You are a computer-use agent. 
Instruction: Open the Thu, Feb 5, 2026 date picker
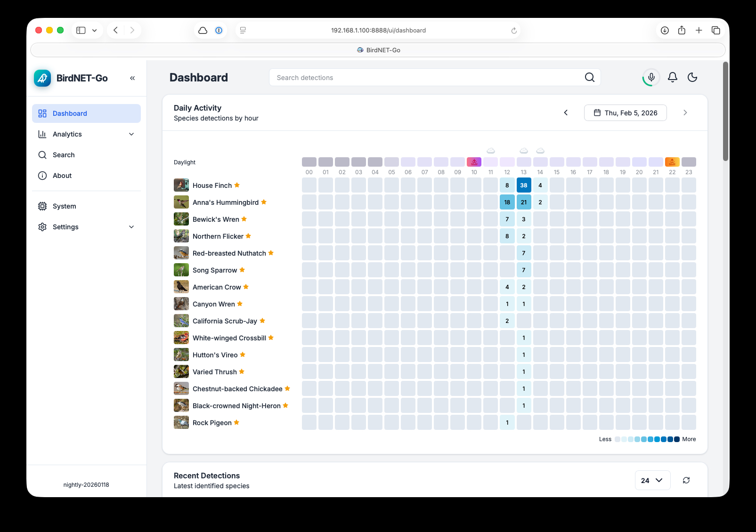[x=625, y=113]
